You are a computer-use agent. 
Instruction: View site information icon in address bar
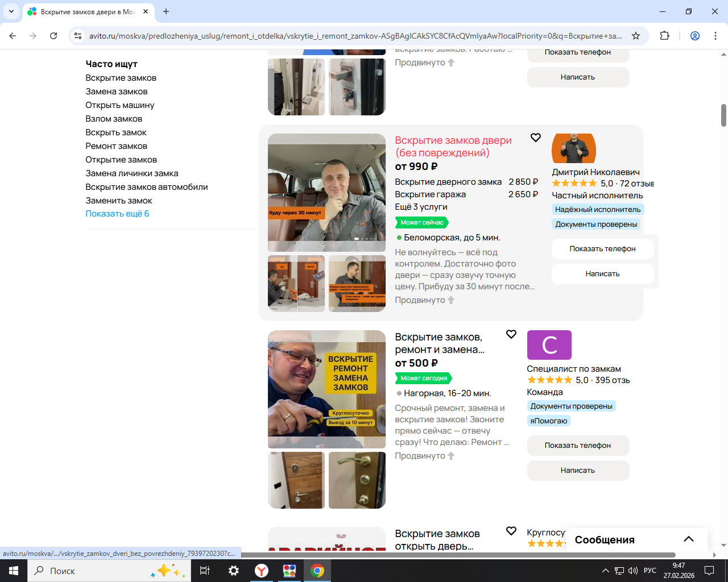click(x=78, y=36)
